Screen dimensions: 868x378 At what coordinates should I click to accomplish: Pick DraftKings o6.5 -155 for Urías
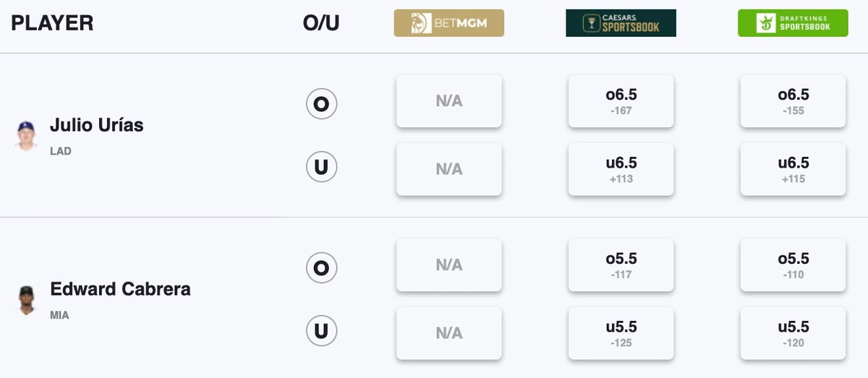click(793, 101)
